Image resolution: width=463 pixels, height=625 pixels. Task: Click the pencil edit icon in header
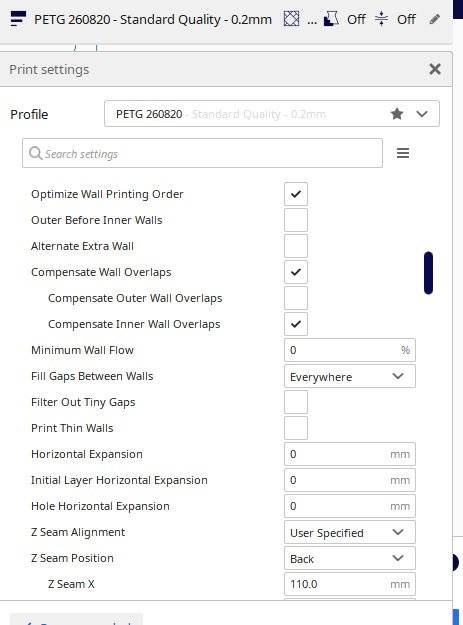click(435, 19)
